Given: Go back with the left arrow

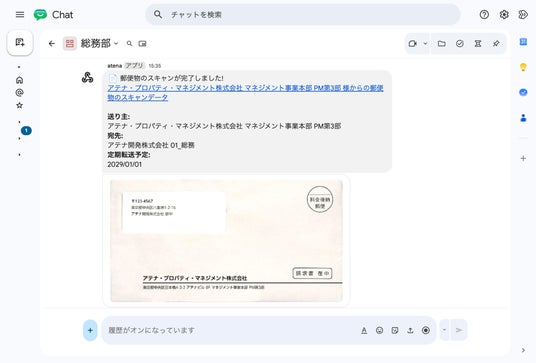Looking at the screenshot, I should point(52,43).
